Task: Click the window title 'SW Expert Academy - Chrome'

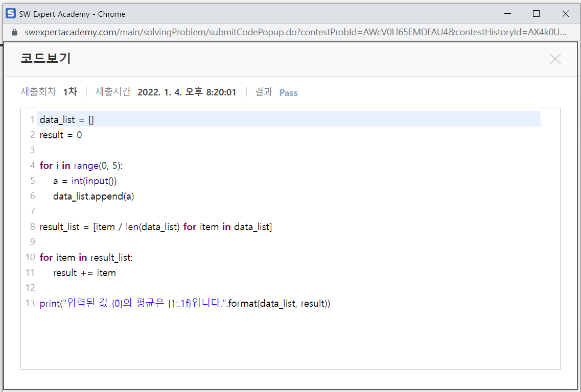Action: [72, 14]
